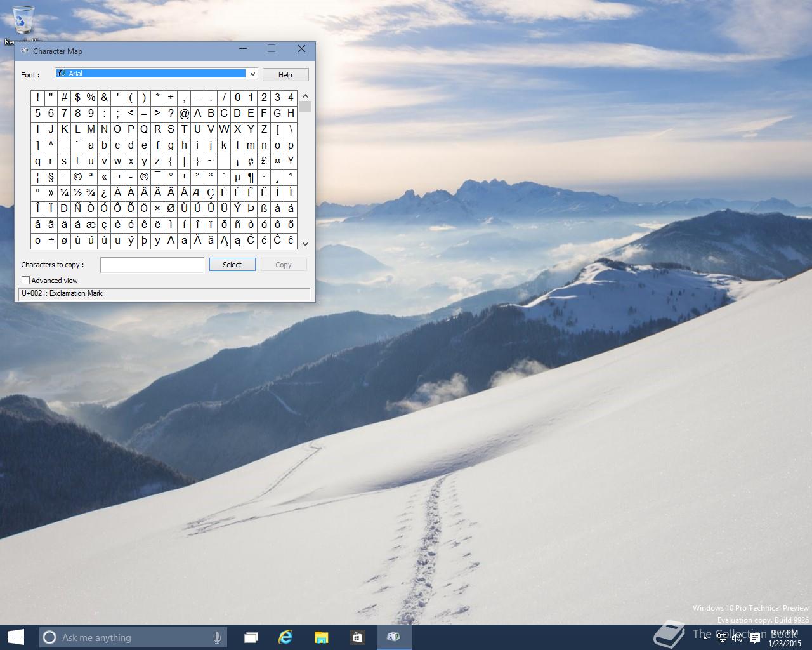The height and width of the screenshot is (650, 812).
Task: Open the Font dropdown showing Arial
Action: (x=156, y=74)
